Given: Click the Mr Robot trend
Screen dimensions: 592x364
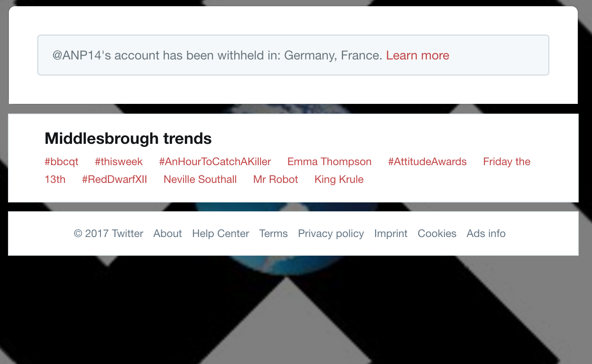Looking at the screenshot, I should coord(276,179).
